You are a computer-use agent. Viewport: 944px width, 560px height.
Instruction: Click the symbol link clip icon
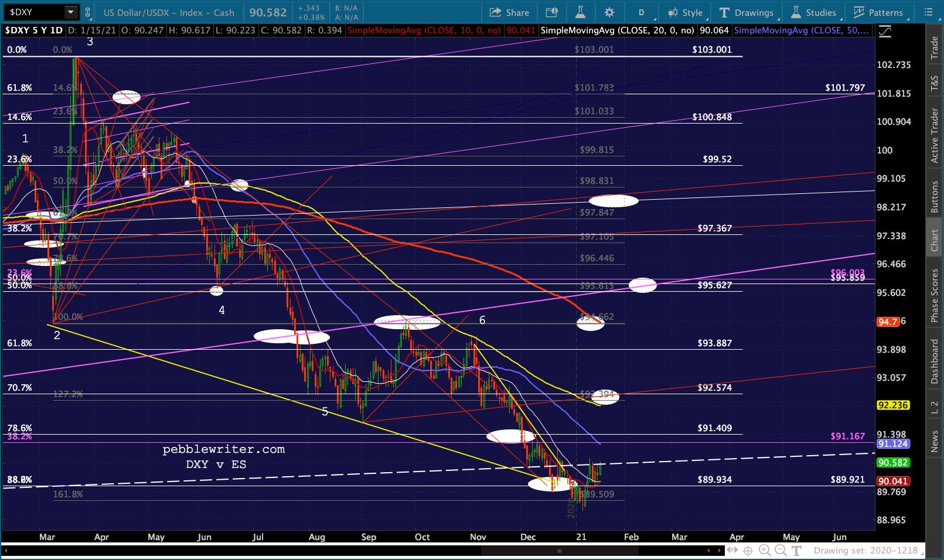click(88, 12)
